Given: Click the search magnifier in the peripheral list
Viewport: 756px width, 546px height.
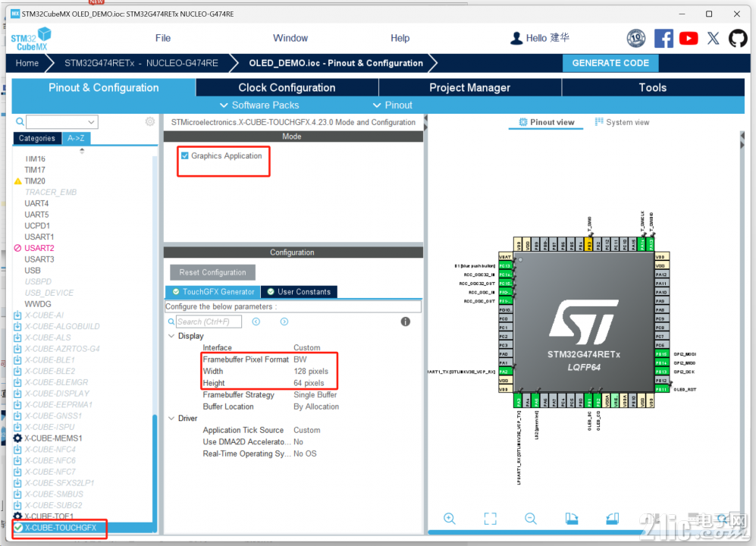Looking at the screenshot, I should [20, 121].
